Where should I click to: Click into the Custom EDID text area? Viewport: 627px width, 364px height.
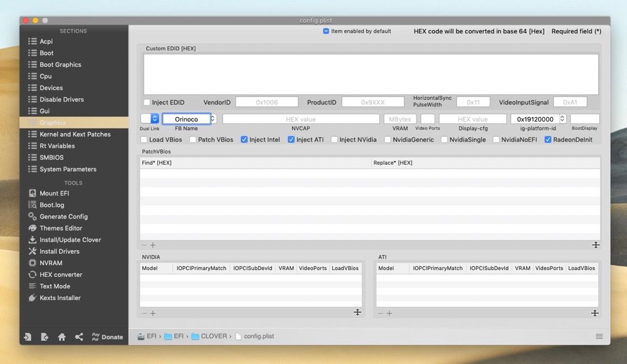click(x=371, y=75)
